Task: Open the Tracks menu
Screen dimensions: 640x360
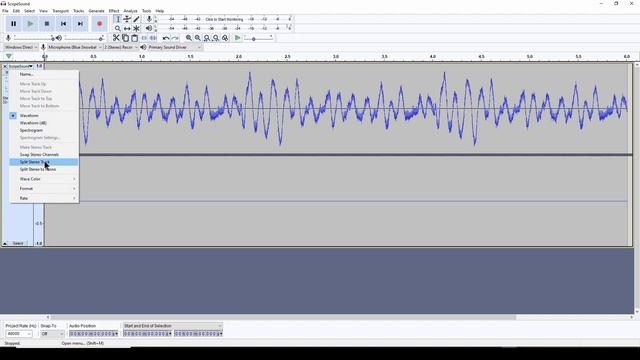Action: (x=78, y=11)
